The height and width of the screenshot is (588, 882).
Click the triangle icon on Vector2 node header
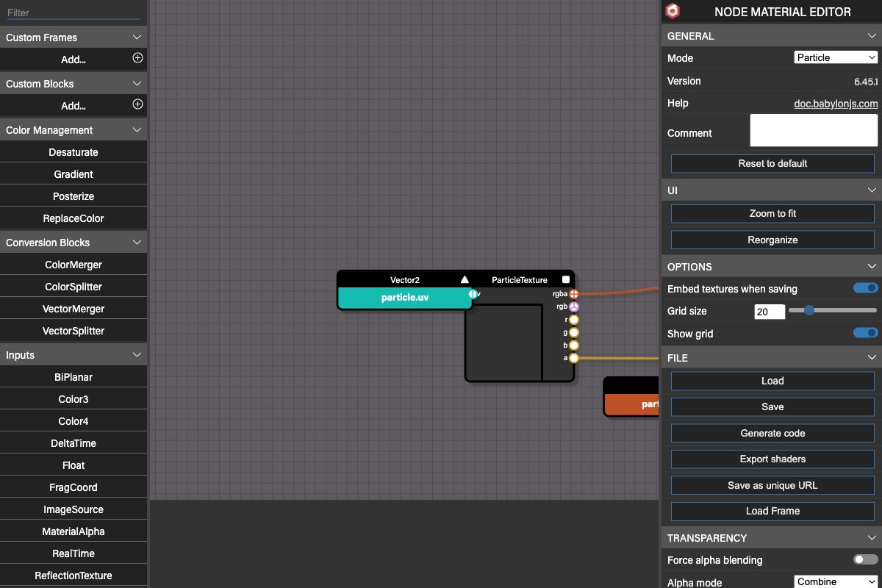click(x=465, y=280)
